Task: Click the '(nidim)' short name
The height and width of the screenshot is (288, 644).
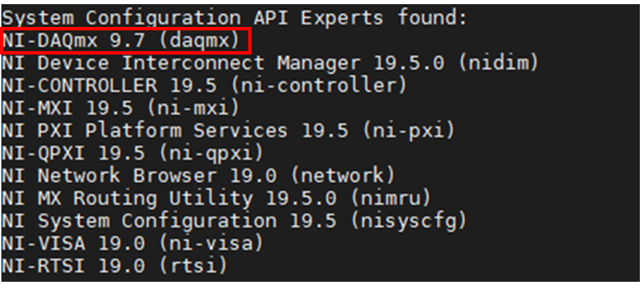Action: point(499,64)
